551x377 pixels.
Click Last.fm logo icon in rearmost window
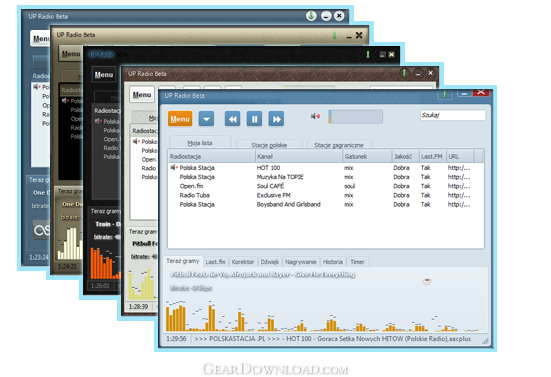click(41, 230)
